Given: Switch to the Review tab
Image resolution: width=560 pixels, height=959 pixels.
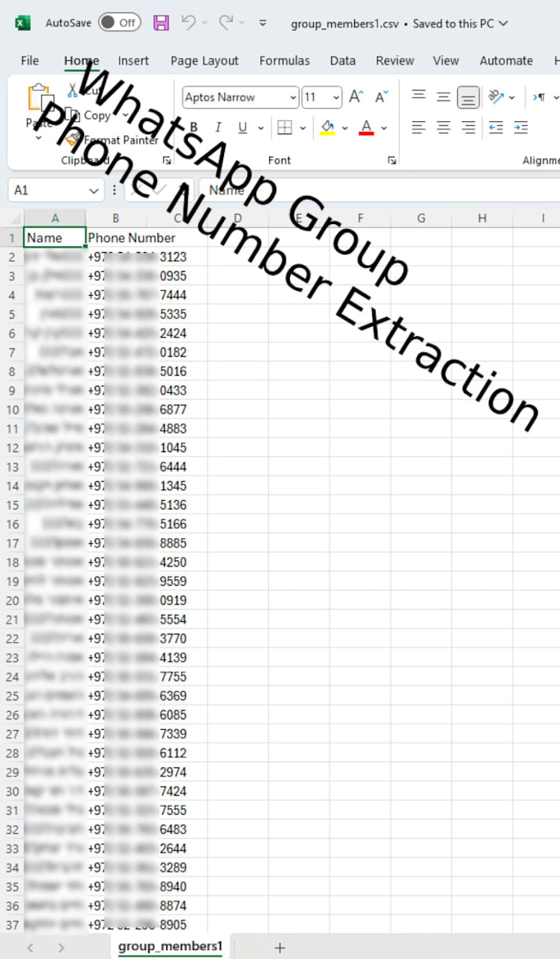Looking at the screenshot, I should point(395,60).
